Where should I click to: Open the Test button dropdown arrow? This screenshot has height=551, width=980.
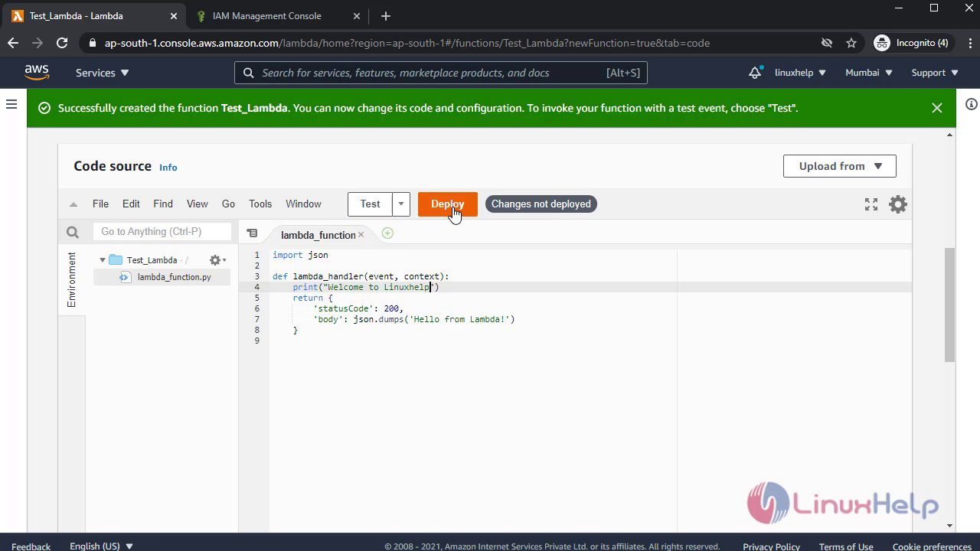(x=401, y=204)
